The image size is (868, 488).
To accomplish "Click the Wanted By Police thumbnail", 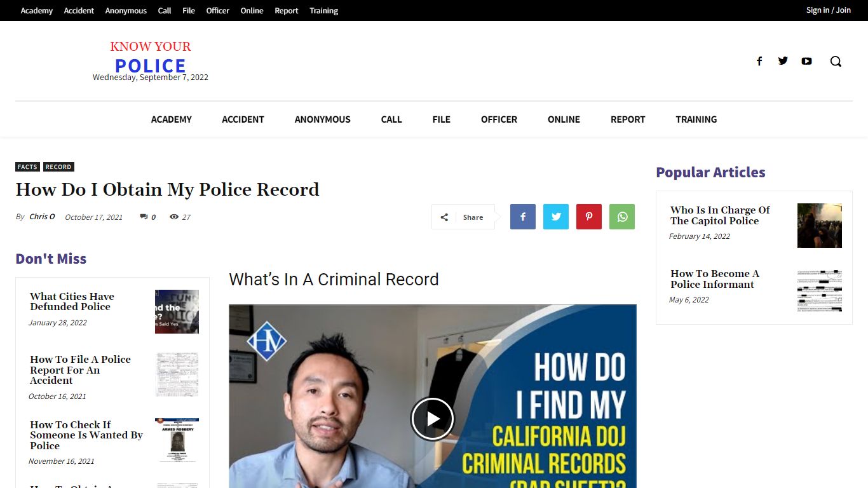I will tap(177, 440).
